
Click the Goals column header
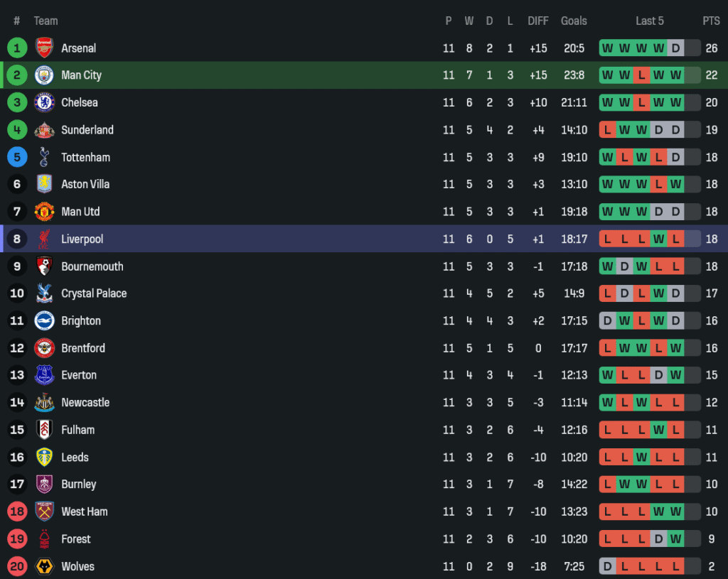574,21
